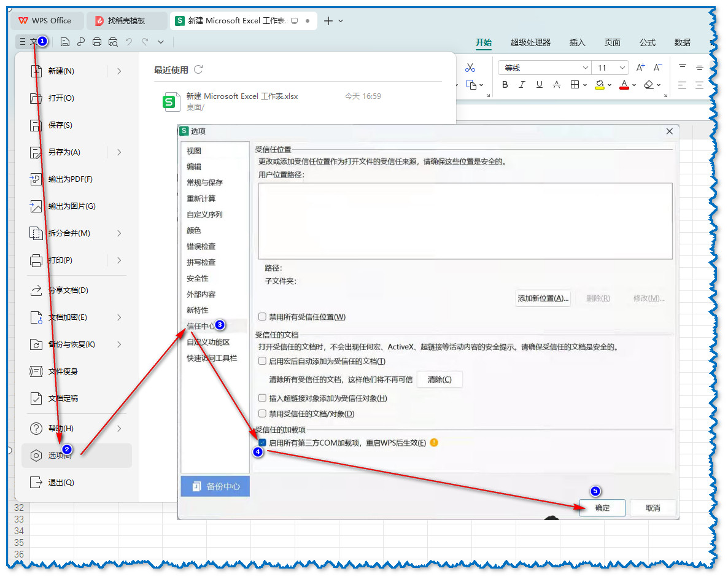Click the Export to PDF toolbar icon

81,42
